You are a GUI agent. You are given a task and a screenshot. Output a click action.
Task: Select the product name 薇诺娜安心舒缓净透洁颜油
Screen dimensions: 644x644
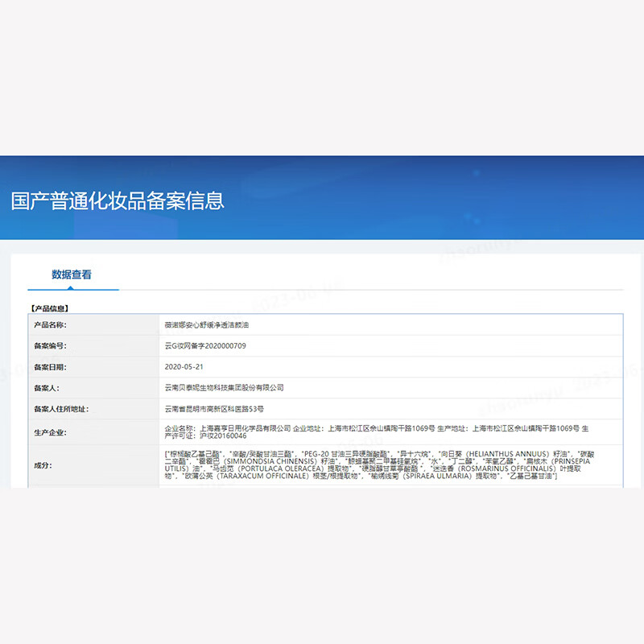click(x=213, y=324)
